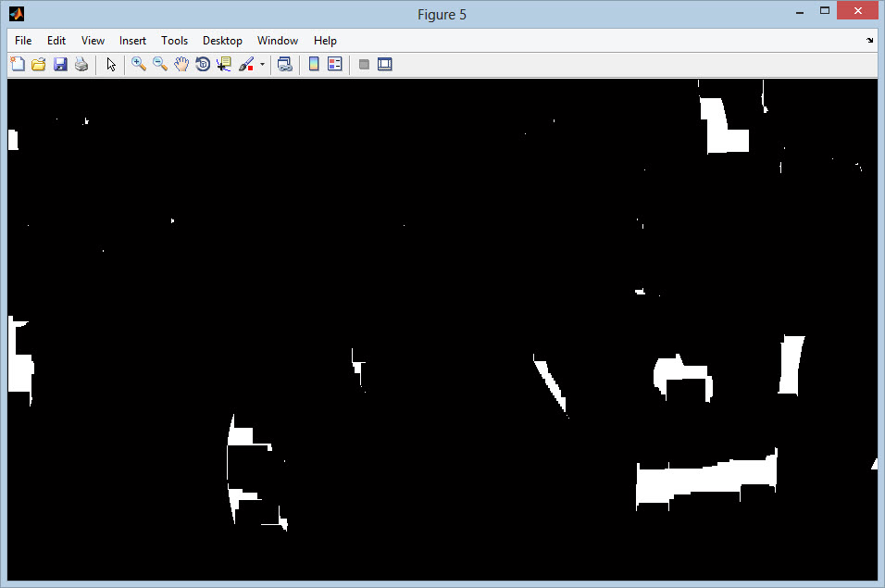Click the Show Plot Tools and Dock Figure icon

tap(385, 64)
